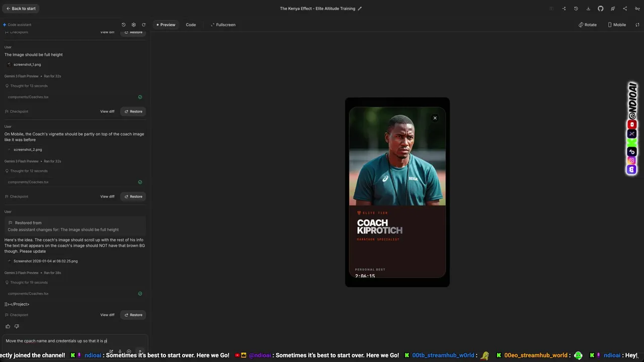Viewport: 644px width, 362px height.
Task: Click 'ELITE TIER' badge in preview
Action: coord(372,213)
